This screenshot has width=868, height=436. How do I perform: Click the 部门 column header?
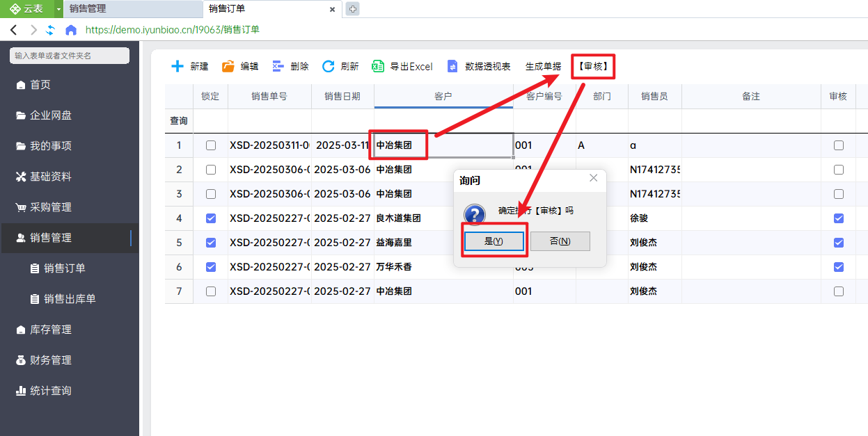coord(602,97)
